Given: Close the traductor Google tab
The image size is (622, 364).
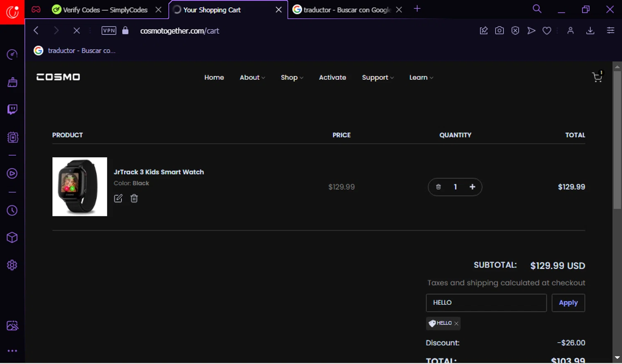Looking at the screenshot, I should pyautogui.click(x=399, y=10).
